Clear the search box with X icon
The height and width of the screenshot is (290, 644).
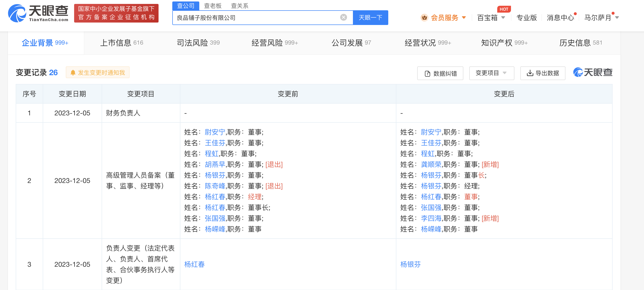pos(344,17)
